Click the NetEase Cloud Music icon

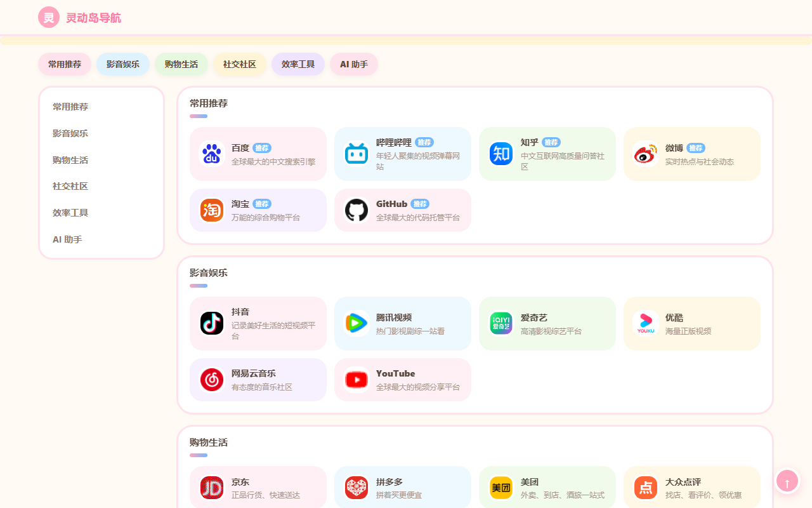point(212,380)
